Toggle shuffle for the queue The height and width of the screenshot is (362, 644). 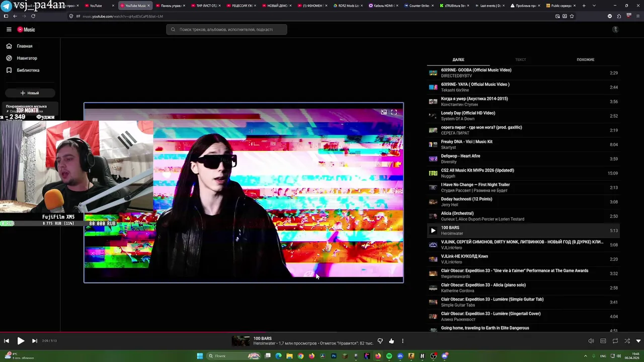point(627,341)
